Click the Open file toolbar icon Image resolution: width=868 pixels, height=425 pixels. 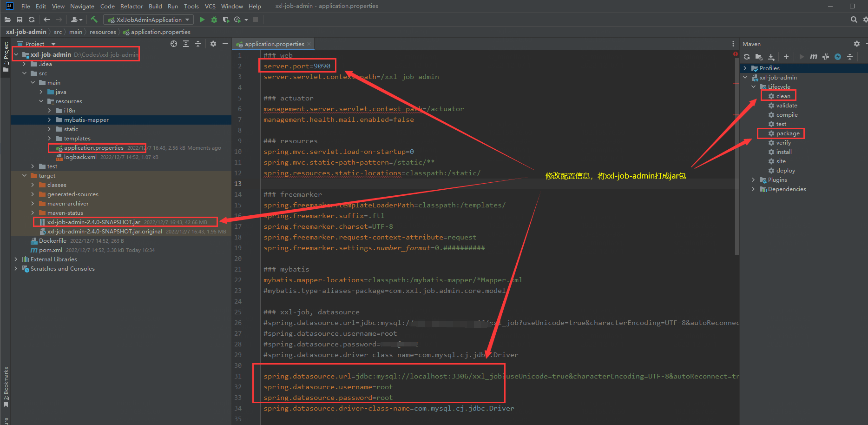click(x=7, y=20)
